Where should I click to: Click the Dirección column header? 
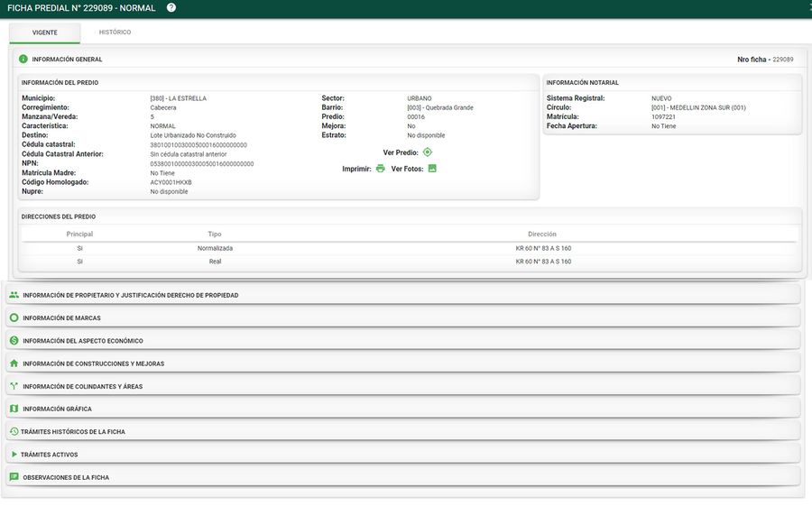(x=542, y=235)
